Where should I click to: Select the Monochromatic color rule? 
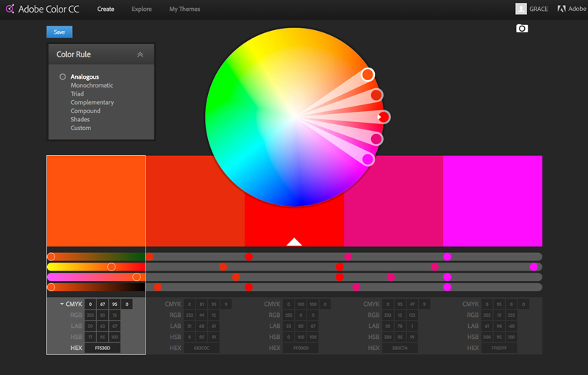coord(92,85)
